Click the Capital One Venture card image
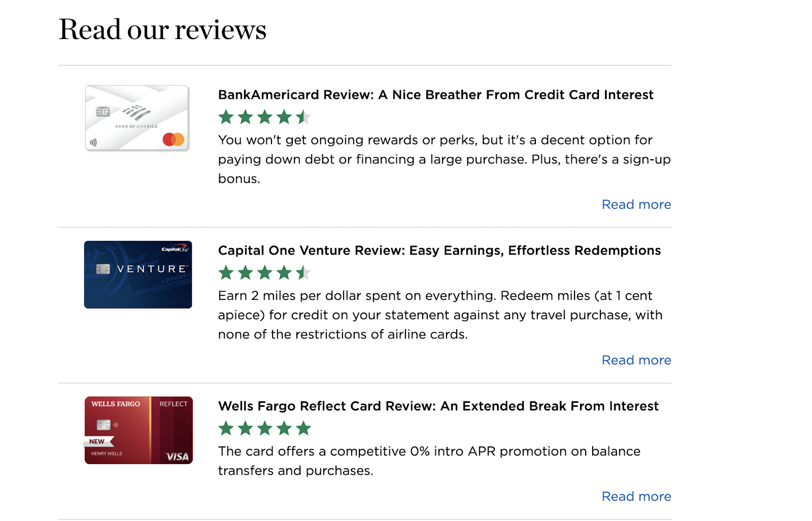 click(138, 274)
